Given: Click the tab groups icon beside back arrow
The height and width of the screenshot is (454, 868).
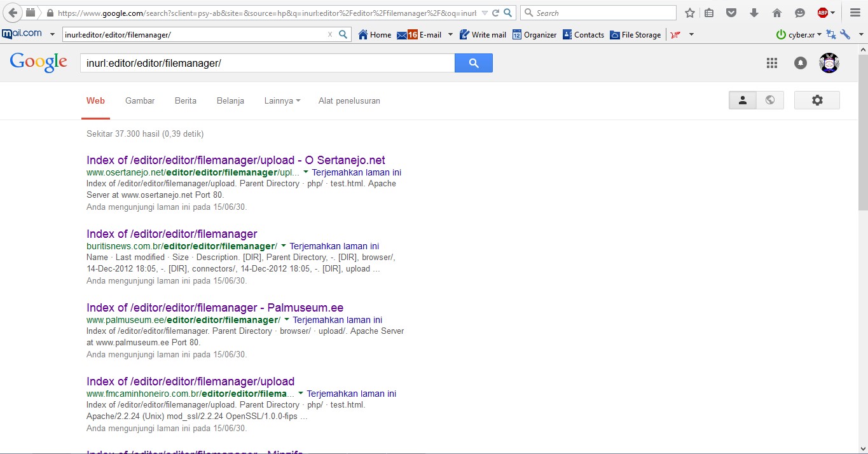Looking at the screenshot, I should [x=30, y=13].
